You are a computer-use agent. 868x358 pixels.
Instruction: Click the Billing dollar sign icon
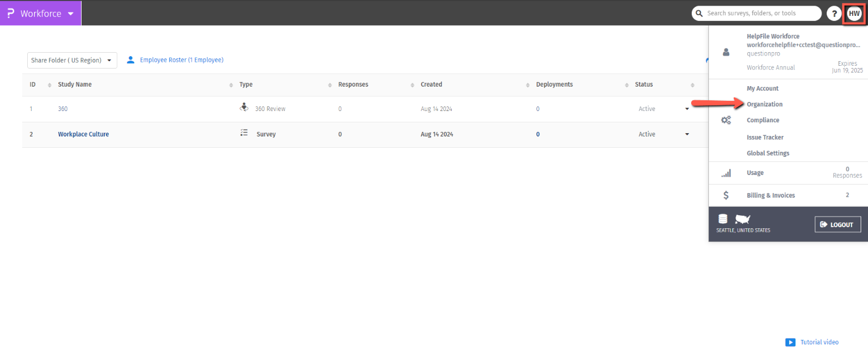pyautogui.click(x=726, y=195)
